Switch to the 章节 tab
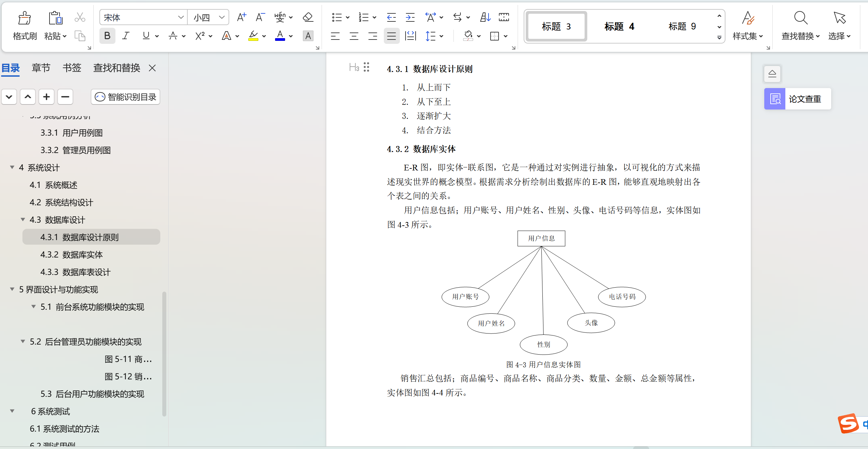This screenshot has height=449, width=868. pyautogui.click(x=41, y=68)
